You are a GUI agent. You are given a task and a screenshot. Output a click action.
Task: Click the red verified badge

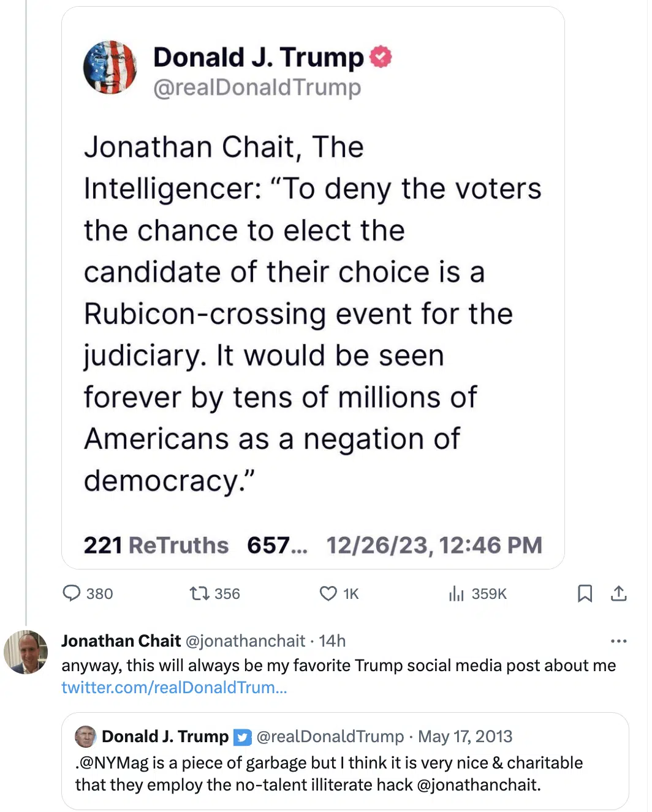381,57
